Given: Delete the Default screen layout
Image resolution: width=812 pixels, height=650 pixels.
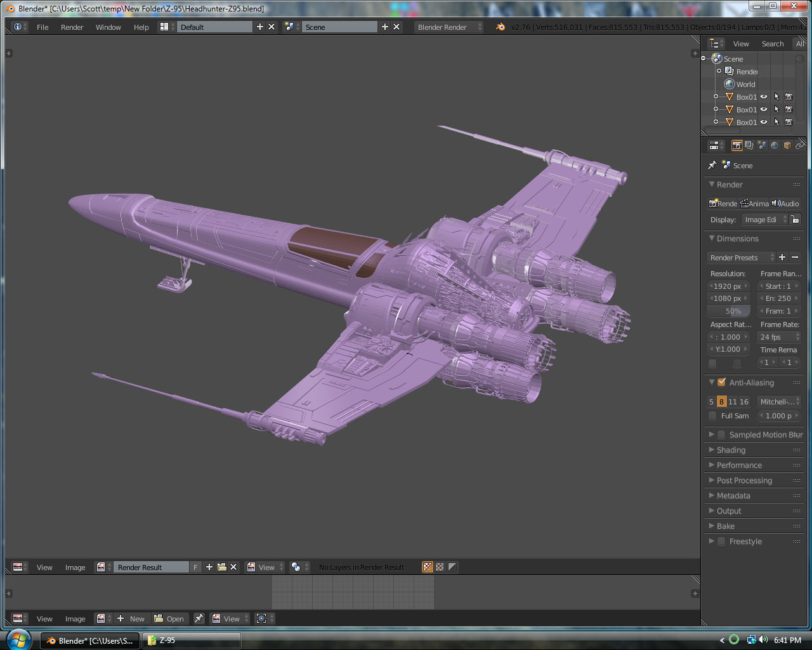Looking at the screenshot, I should (272, 27).
